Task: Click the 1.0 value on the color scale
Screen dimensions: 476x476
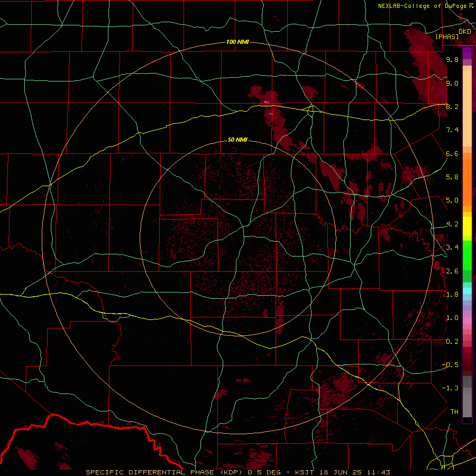Action: coord(452,317)
